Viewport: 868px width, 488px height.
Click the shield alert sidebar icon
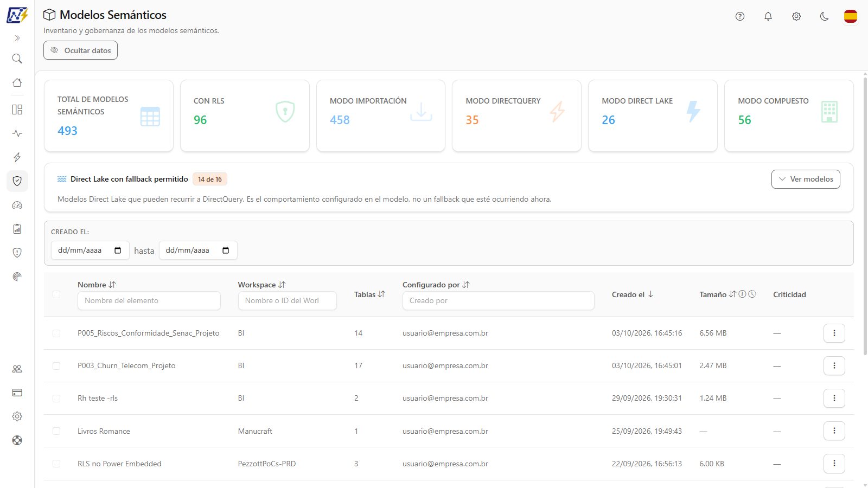pos(17,253)
